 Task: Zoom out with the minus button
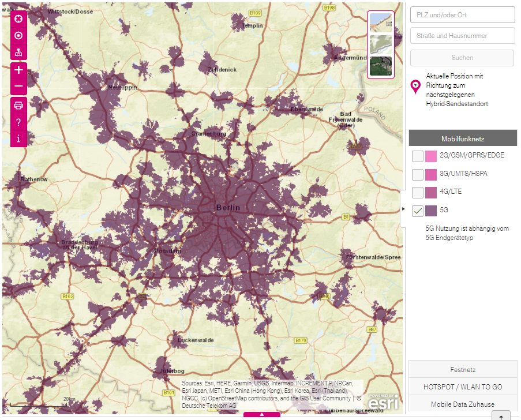point(18,87)
